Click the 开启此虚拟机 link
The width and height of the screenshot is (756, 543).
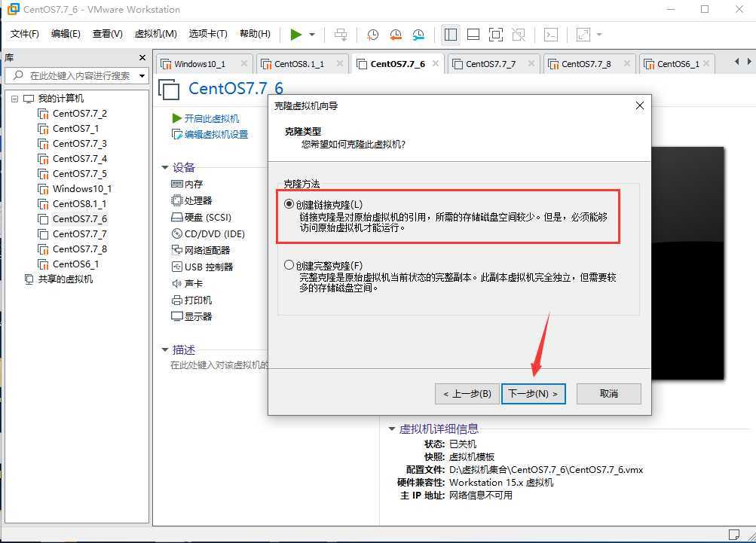pyautogui.click(x=206, y=118)
